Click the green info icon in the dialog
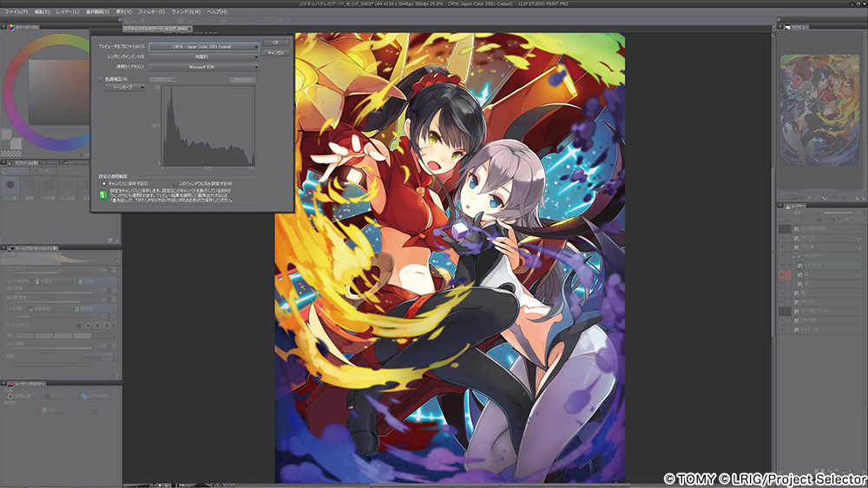The height and width of the screenshot is (488, 868). pos(103,195)
